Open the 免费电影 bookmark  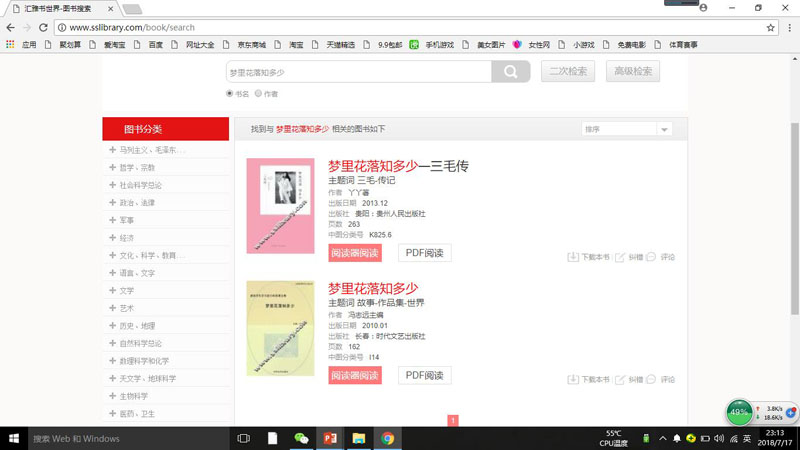click(624, 45)
